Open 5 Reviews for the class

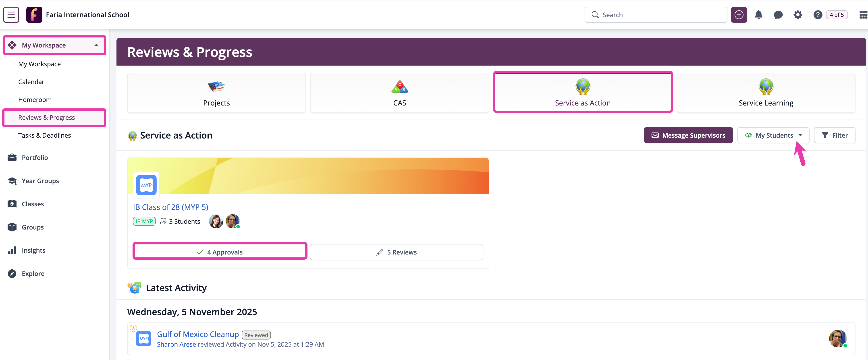click(x=396, y=252)
